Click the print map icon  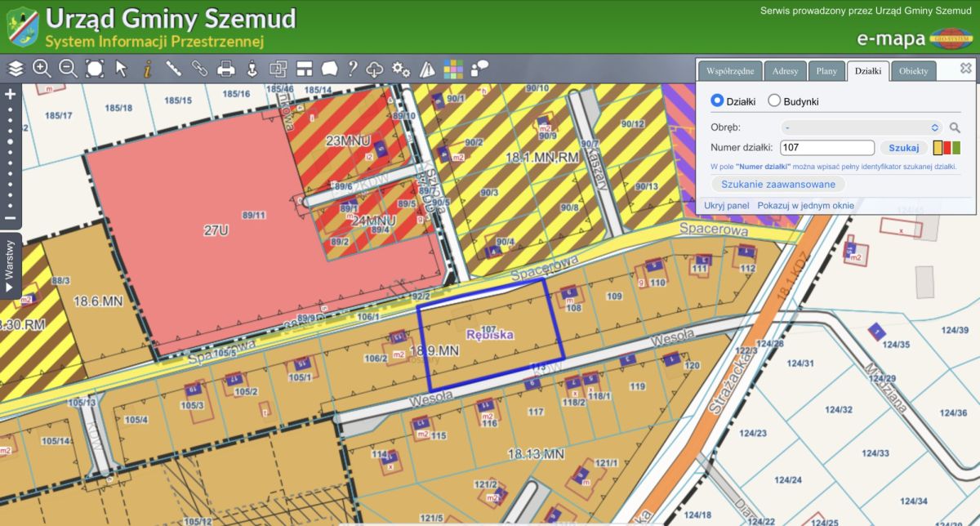point(225,69)
